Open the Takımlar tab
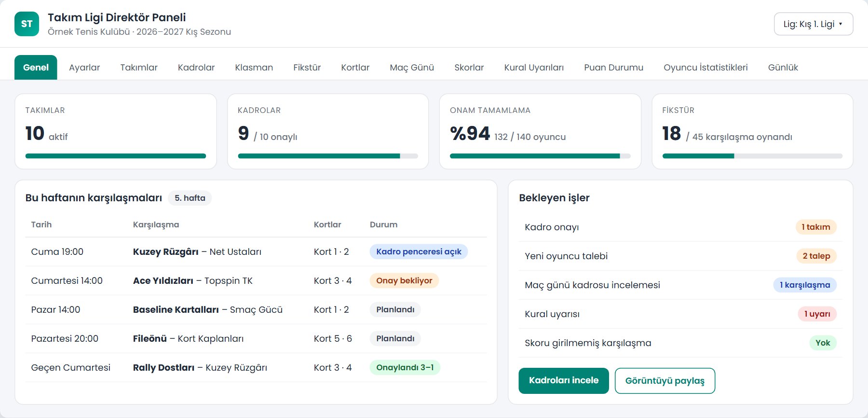This screenshot has width=868, height=418. pyautogui.click(x=139, y=68)
